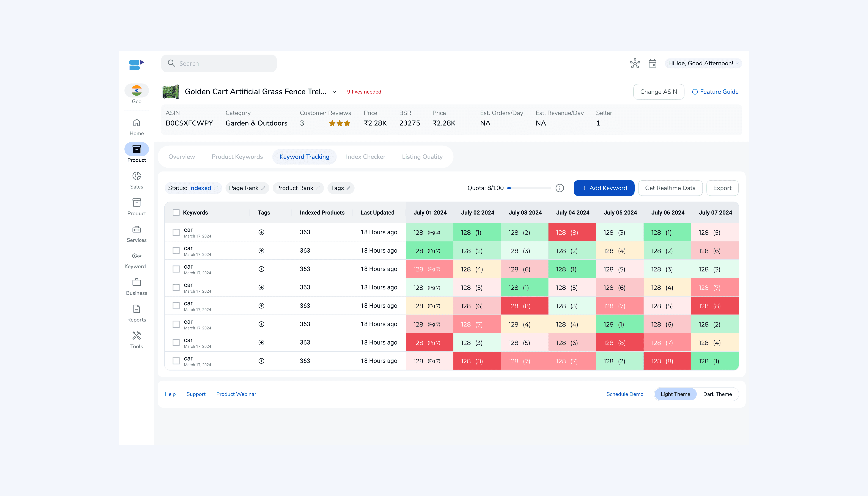Expand product title dropdown chevron
868x496 pixels.
(x=334, y=92)
